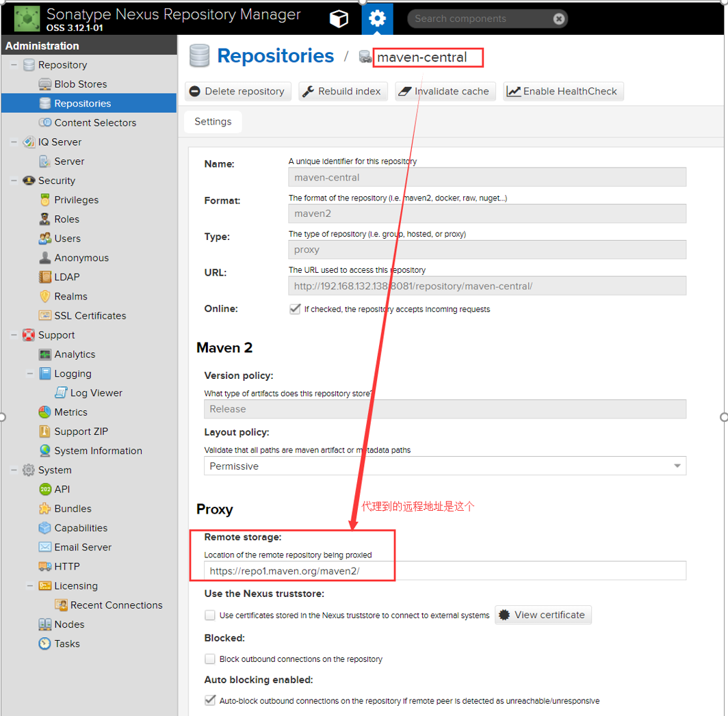This screenshot has height=716, width=728.
Task: Click the Users icon in sidebar
Action: point(45,239)
